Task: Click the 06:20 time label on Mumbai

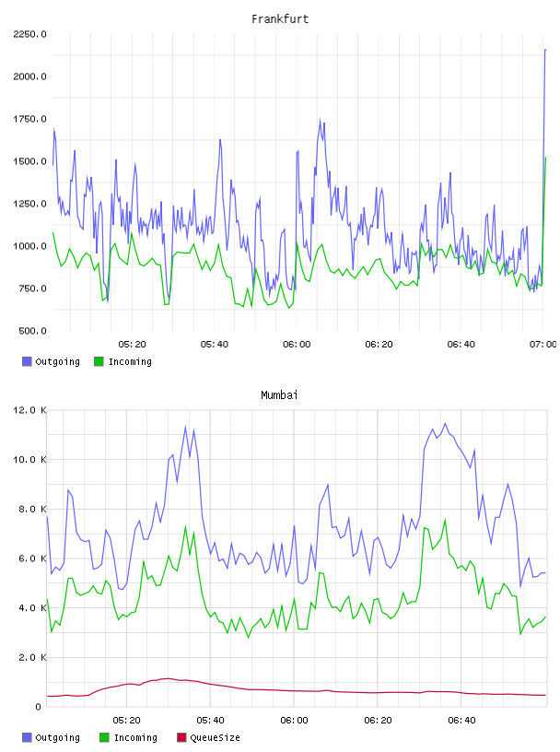Action: 378,721
